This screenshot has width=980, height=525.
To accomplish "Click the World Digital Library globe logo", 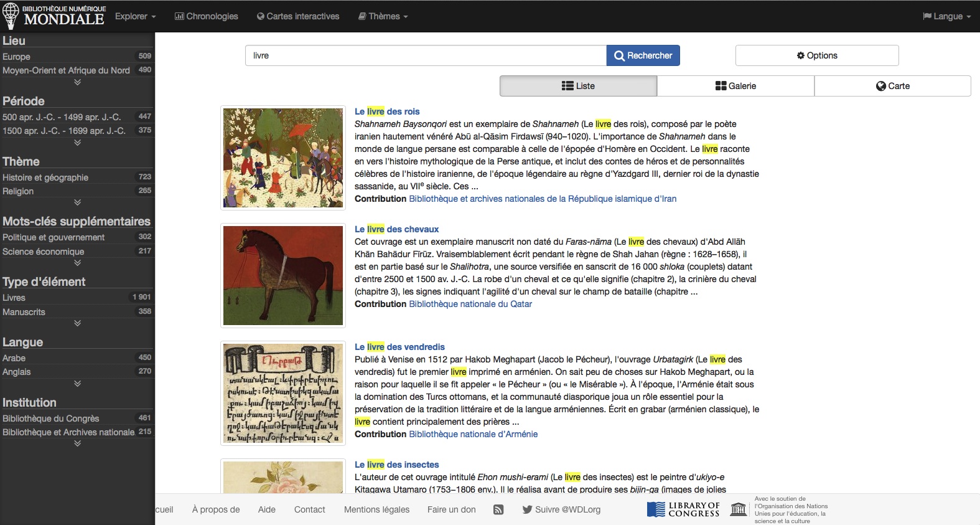I will (x=11, y=16).
